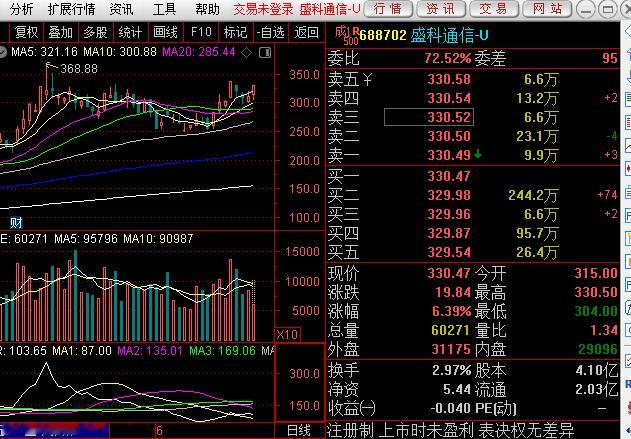Click the 今开 value 315.00

click(x=596, y=273)
